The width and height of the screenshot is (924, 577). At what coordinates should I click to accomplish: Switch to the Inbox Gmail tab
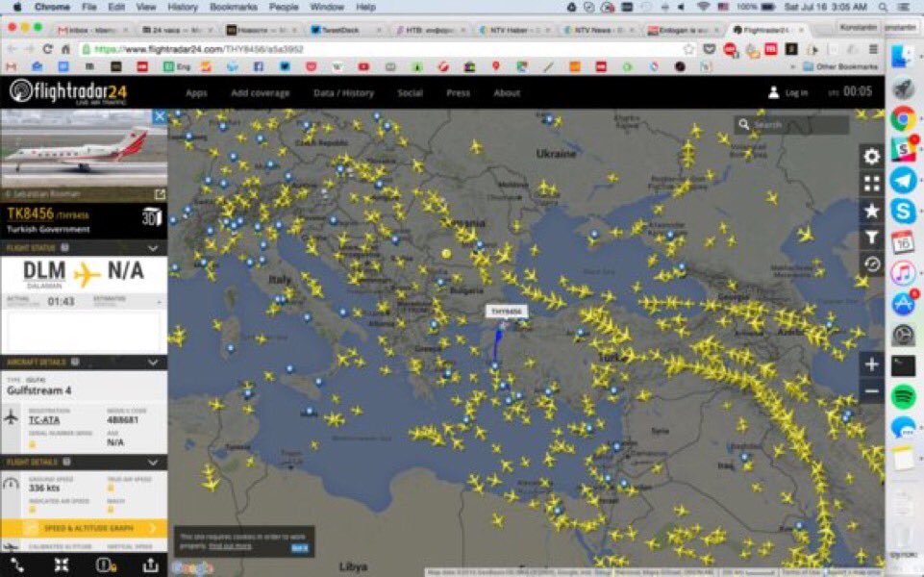pos(91,30)
